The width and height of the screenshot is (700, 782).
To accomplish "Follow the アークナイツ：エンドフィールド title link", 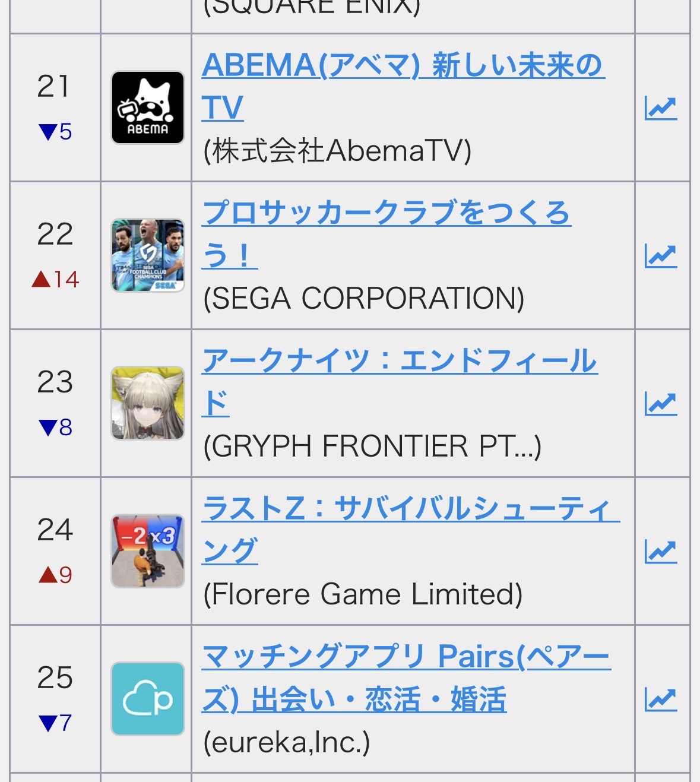I will coord(399,361).
